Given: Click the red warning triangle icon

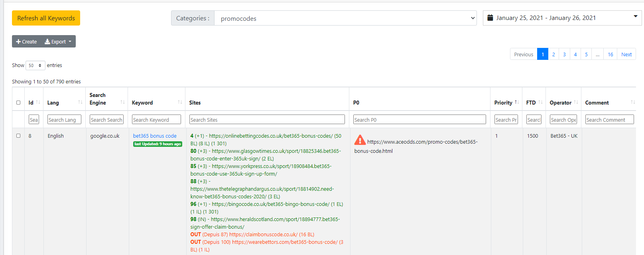Looking at the screenshot, I should coord(360,140).
